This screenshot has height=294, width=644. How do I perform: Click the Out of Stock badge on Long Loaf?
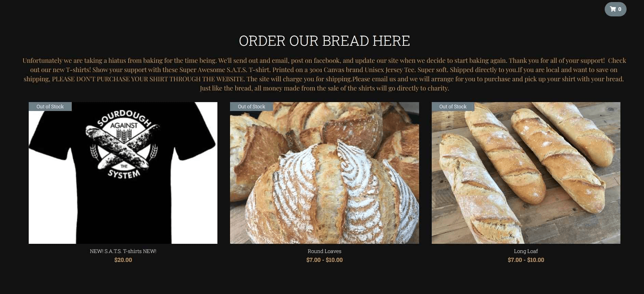[453, 107]
